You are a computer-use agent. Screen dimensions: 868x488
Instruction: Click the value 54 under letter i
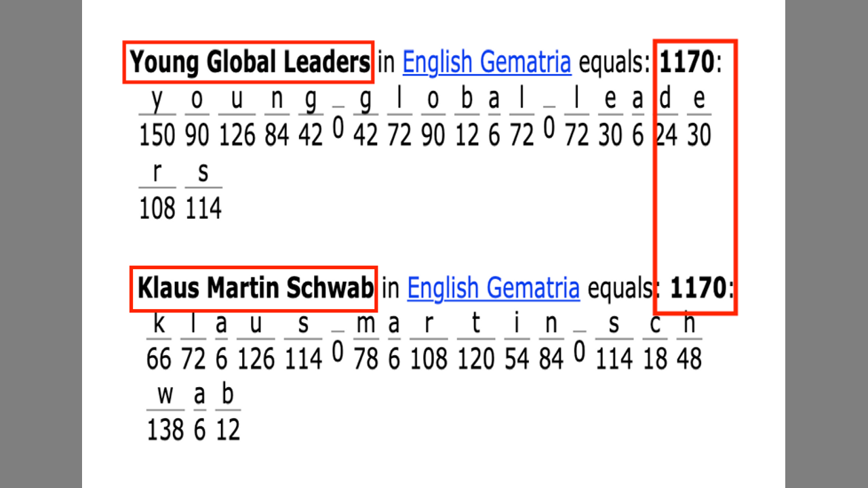point(517,359)
